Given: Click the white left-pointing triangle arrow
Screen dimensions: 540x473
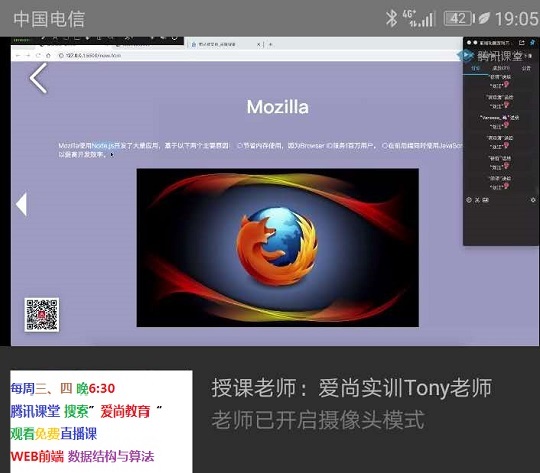Looking at the screenshot, I should tap(21, 204).
